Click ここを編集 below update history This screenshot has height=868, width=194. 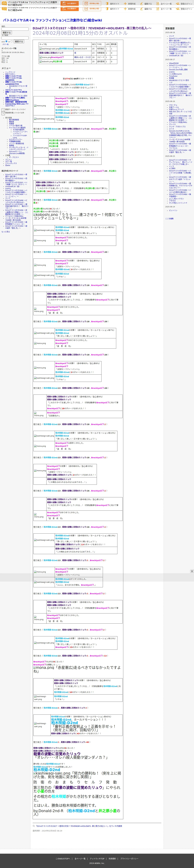coord(169,219)
